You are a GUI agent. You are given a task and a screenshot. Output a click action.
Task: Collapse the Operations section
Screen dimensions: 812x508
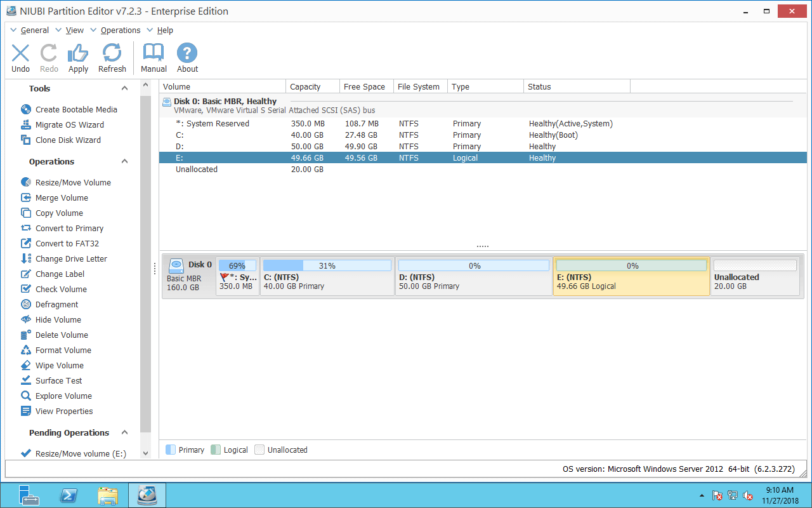click(125, 162)
